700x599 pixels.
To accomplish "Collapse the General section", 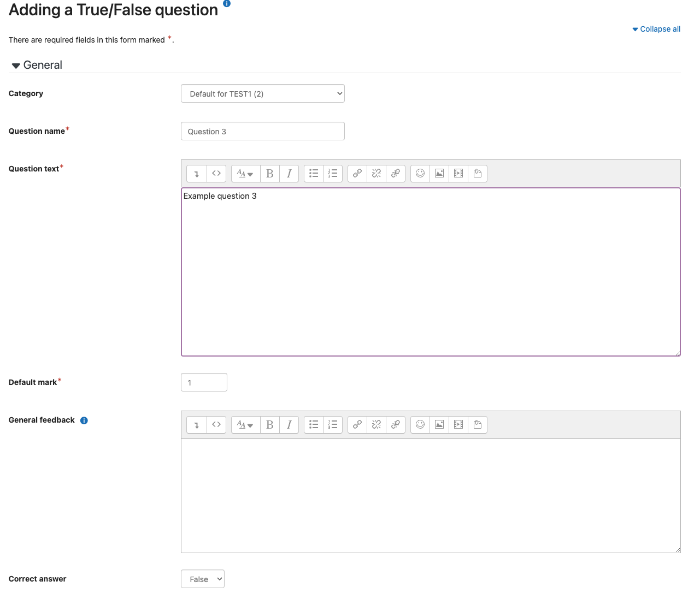I will [x=37, y=65].
